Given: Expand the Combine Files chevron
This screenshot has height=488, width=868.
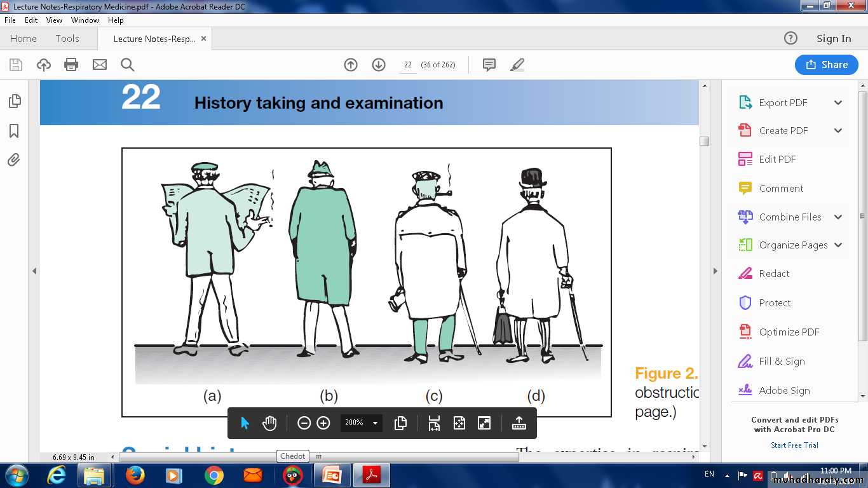Looking at the screenshot, I should (x=838, y=217).
